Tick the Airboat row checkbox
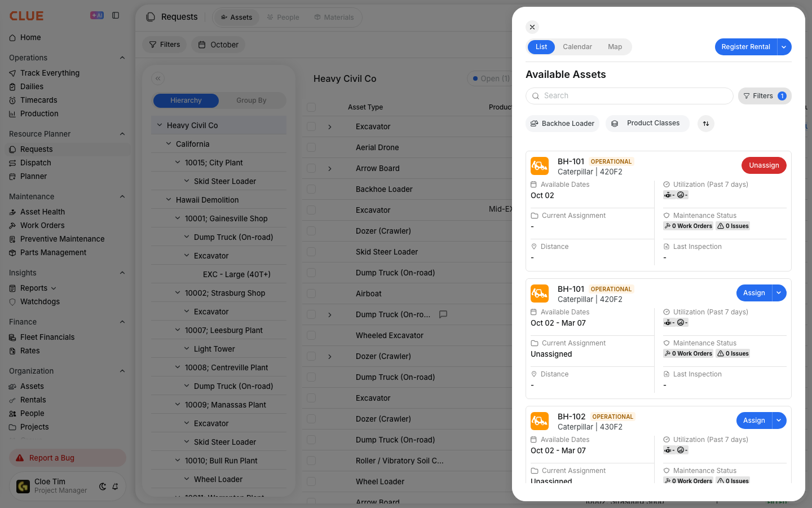This screenshot has width=812, height=508. tap(311, 294)
